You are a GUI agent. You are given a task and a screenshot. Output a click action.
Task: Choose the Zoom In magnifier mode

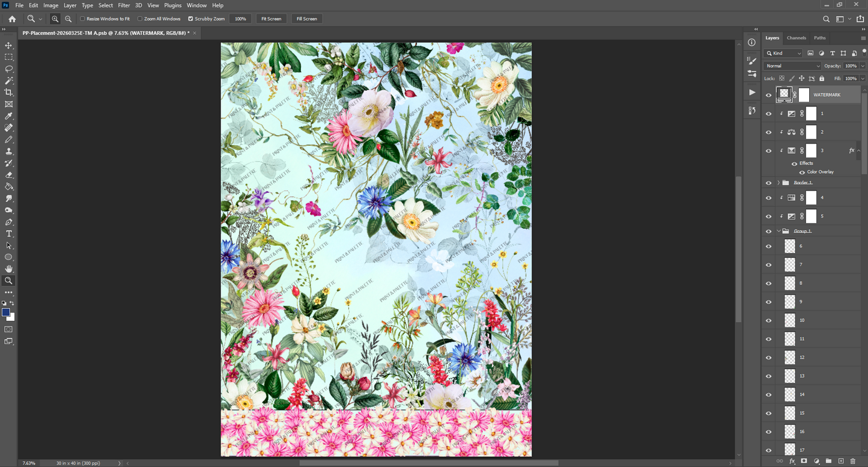[x=55, y=19]
